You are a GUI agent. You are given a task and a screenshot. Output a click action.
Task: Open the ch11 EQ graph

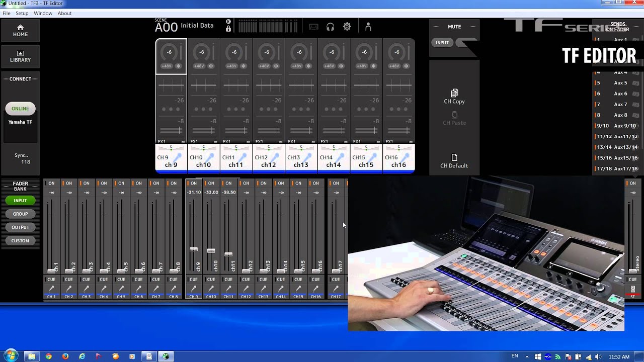coord(236,84)
